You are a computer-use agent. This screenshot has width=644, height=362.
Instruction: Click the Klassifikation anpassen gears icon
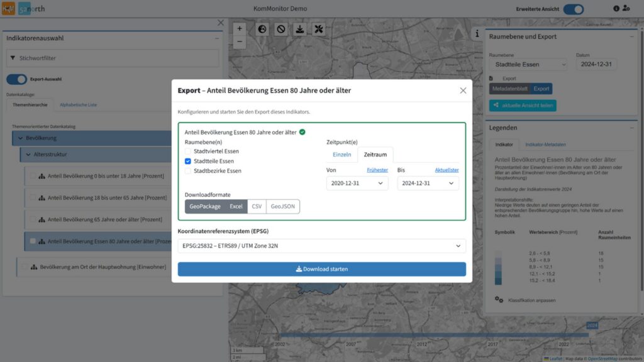(x=499, y=300)
